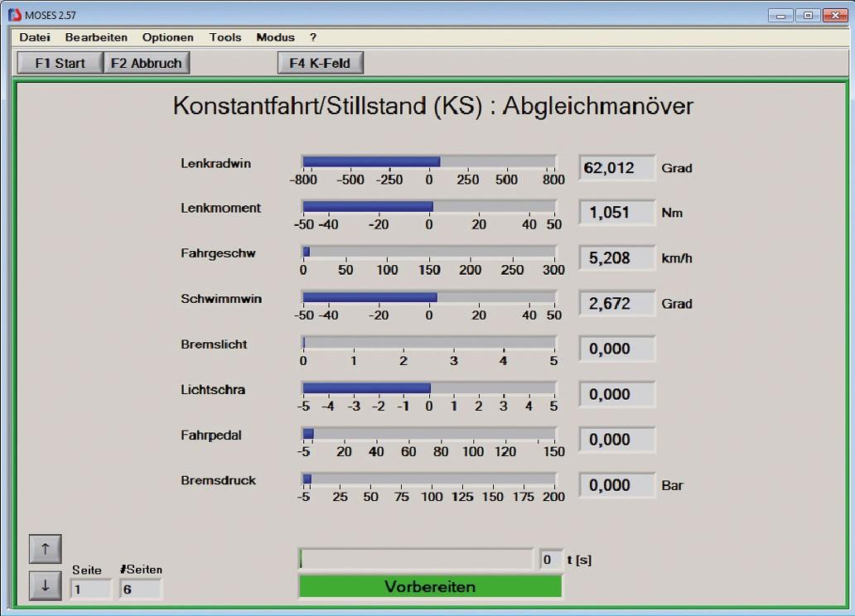Screen dimensions: 855x616
Task: Click the Lichtschra label
Action: 213,390
